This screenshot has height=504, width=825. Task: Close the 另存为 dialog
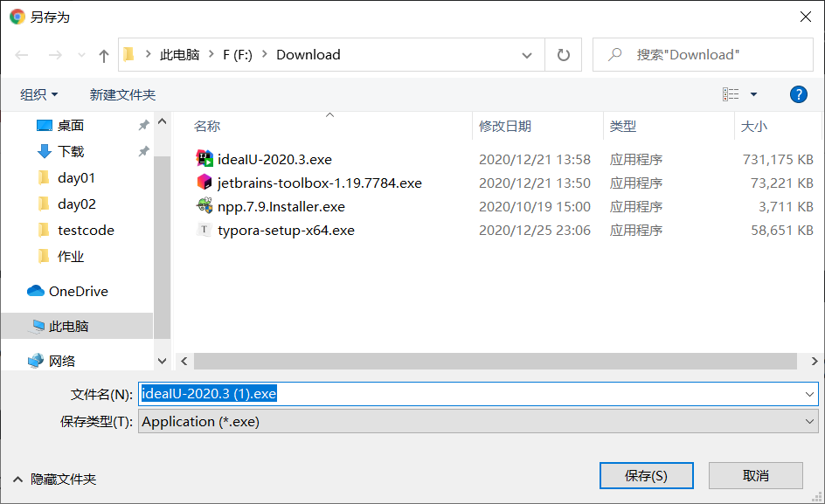click(806, 17)
